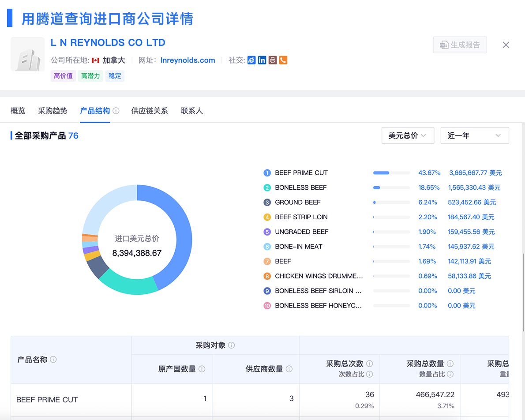
Task: Click the 稳定 blue tag
Action: (x=114, y=75)
